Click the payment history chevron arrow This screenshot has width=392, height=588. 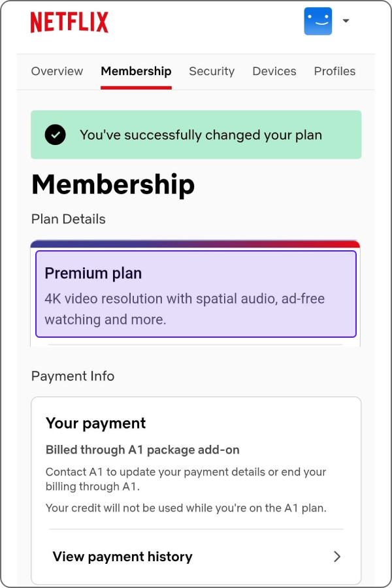click(337, 557)
